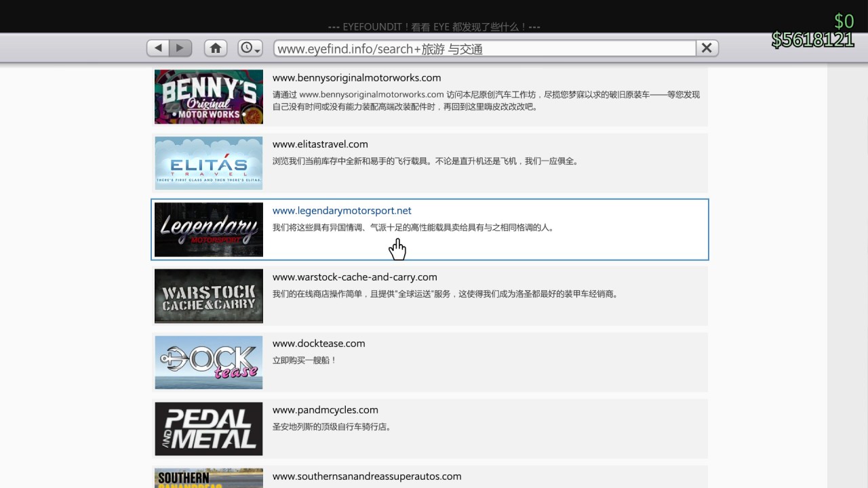The height and width of the screenshot is (488, 868).
Task: Click the Benny's description starting 请通过
Action: pyautogui.click(x=486, y=100)
